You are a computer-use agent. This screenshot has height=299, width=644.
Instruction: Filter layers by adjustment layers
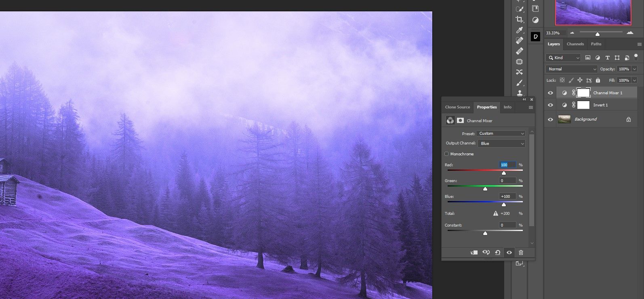[x=598, y=58]
